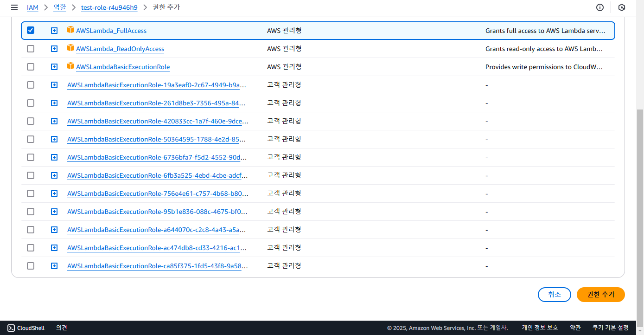644x335 pixels.
Task: Expand policy row ending 19a3eaf0-2c67-4949-b9a
Action: click(x=54, y=85)
